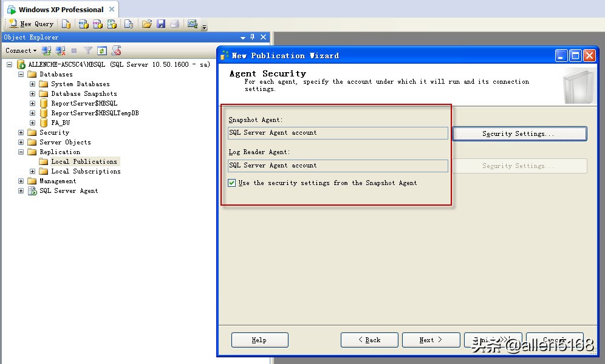This screenshot has height=364, width=605.
Task: Open a file using the toolbar icon
Action: tap(146, 24)
